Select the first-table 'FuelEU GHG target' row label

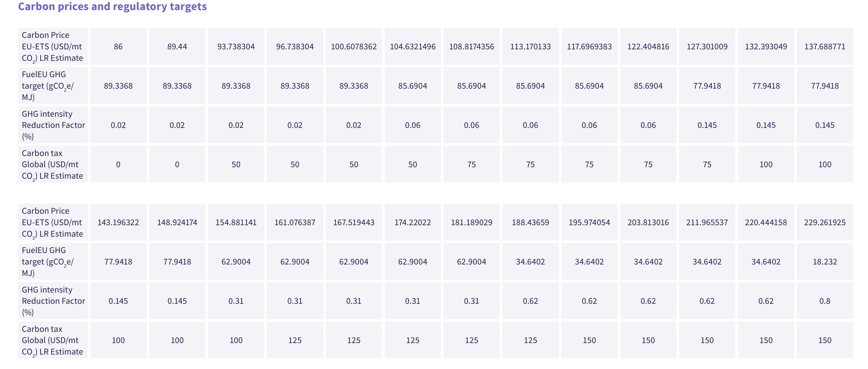coord(53,86)
